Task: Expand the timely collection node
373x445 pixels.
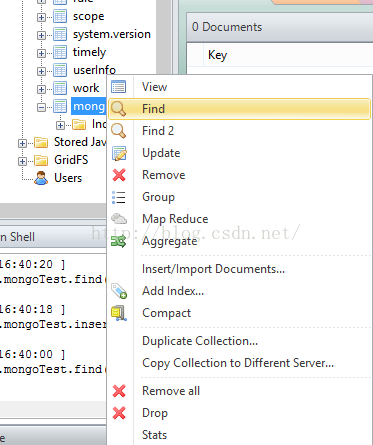Action: 41,53
